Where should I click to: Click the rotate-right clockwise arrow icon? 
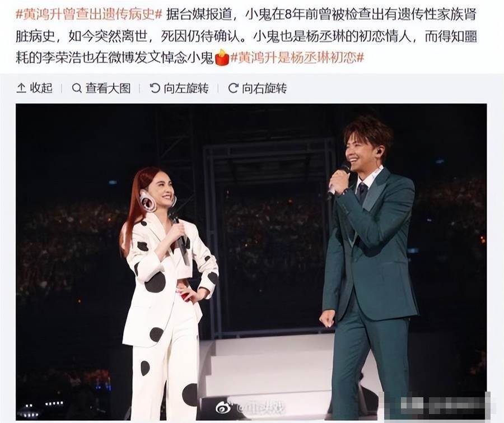click(x=233, y=88)
